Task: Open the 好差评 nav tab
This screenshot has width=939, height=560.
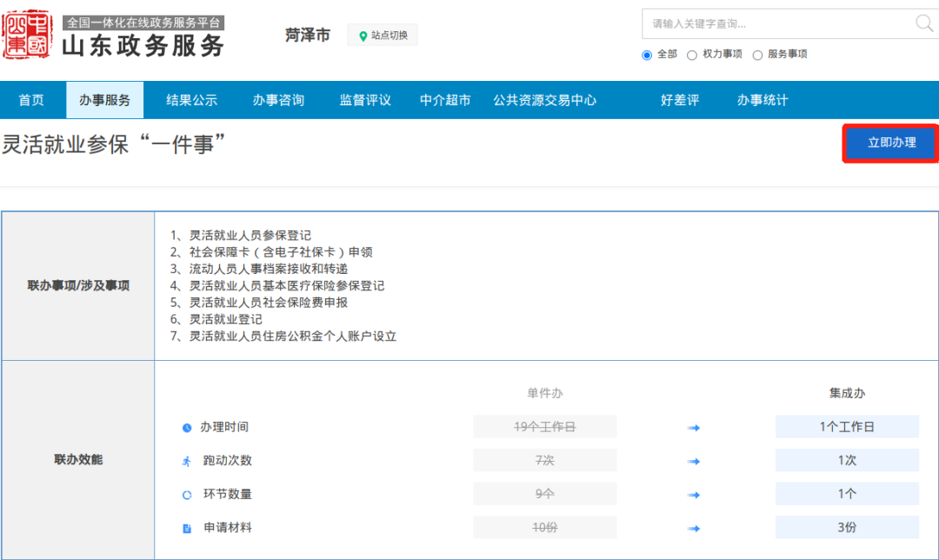Action: pos(680,100)
